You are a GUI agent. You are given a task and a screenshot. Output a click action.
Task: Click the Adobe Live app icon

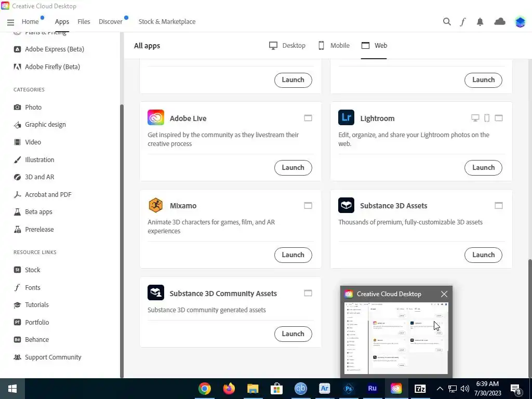tap(156, 118)
